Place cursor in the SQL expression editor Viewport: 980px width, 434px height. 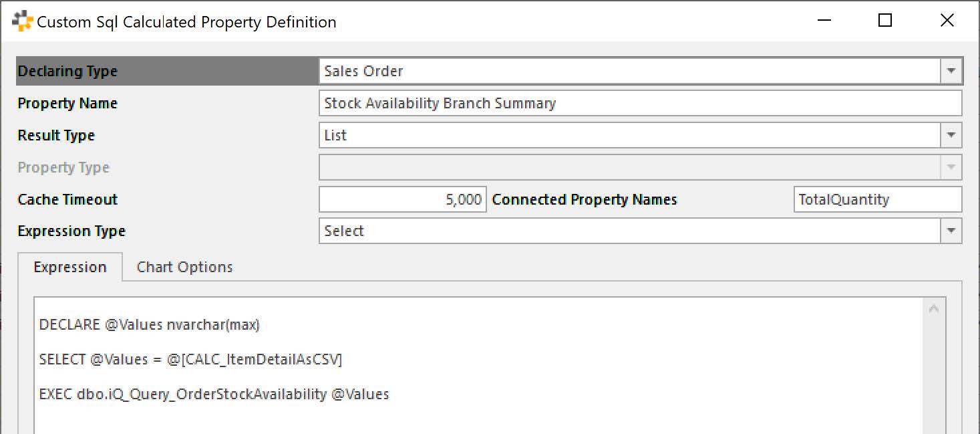tap(468, 361)
